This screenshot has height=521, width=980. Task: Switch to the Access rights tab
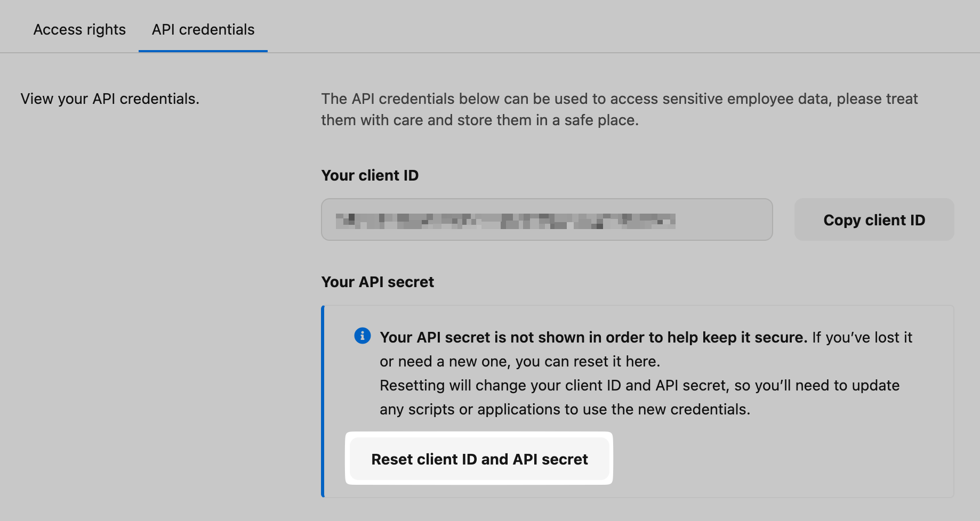tap(79, 29)
